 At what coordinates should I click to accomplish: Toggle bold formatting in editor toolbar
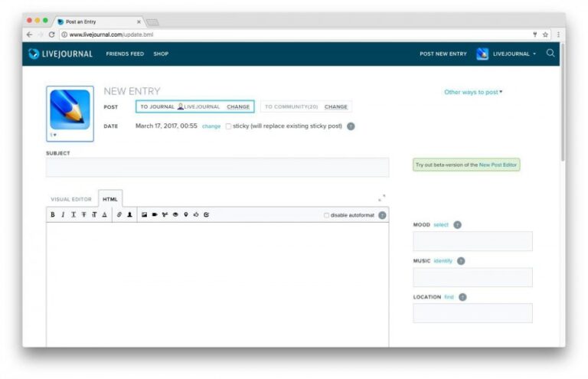[x=53, y=215]
